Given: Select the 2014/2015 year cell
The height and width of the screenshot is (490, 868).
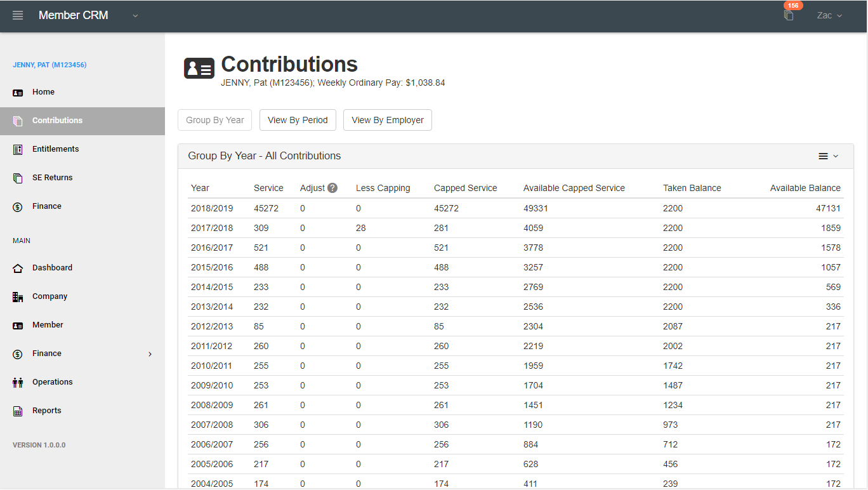Looking at the screenshot, I should tap(212, 287).
